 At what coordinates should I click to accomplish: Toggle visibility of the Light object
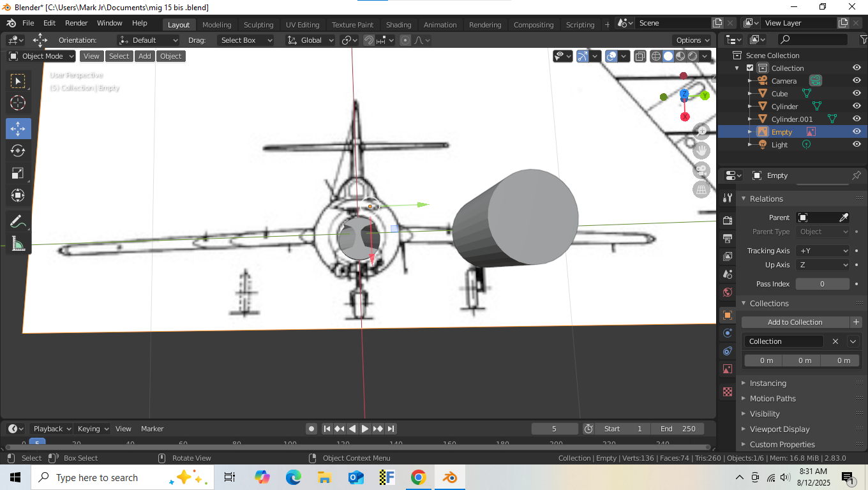click(857, 145)
